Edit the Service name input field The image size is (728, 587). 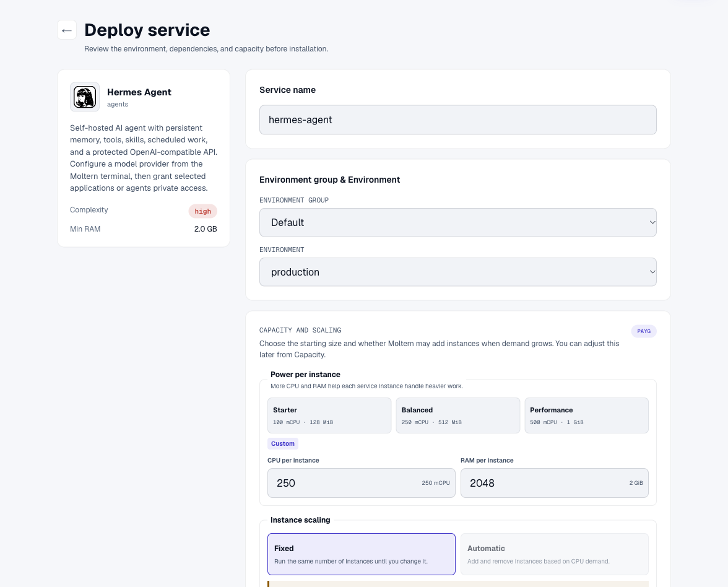point(458,120)
